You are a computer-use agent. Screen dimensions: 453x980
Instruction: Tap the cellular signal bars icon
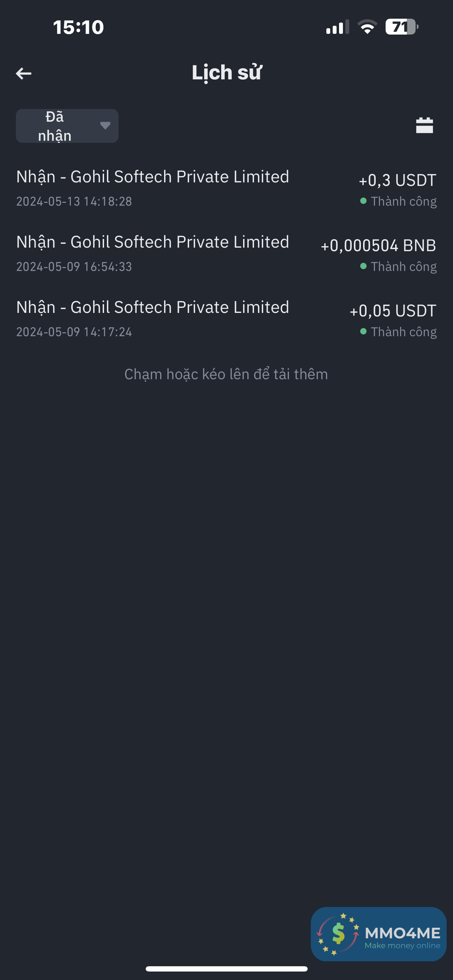337,28
